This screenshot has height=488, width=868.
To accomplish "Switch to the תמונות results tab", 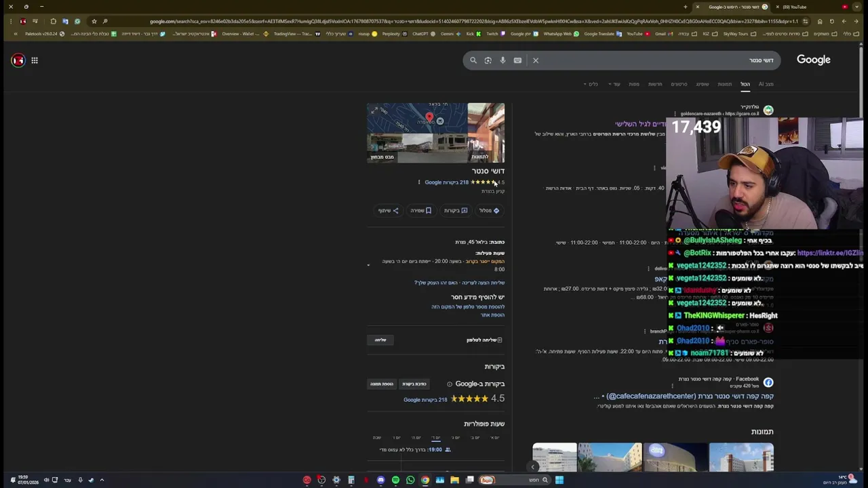I will coord(725,84).
